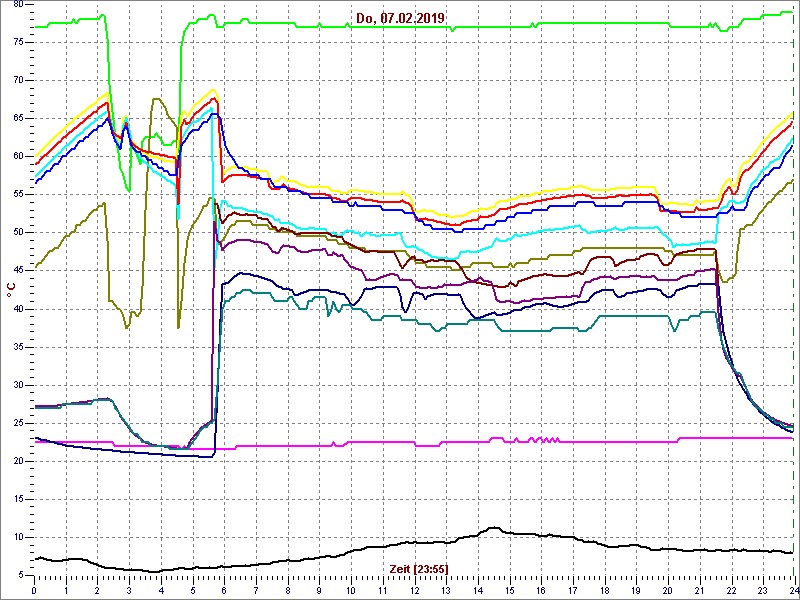Select hour 6 on the time axis
800x600 pixels.
pos(224,590)
